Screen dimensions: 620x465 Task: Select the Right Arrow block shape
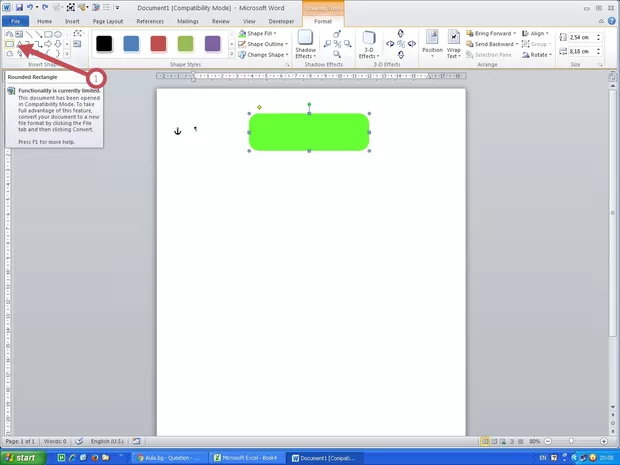coord(48,44)
